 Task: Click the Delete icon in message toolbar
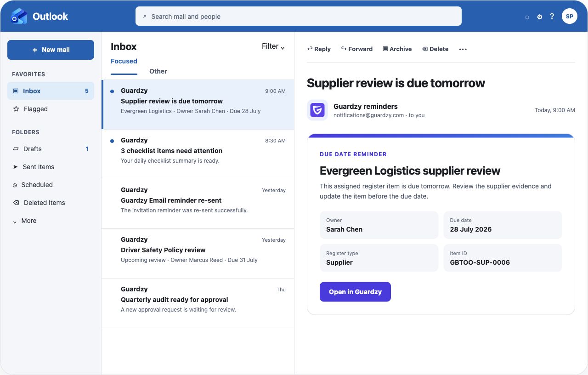pyautogui.click(x=425, y=49)
